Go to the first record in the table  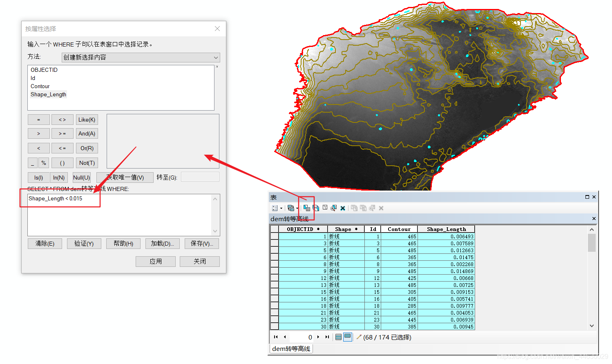point(276,337)
